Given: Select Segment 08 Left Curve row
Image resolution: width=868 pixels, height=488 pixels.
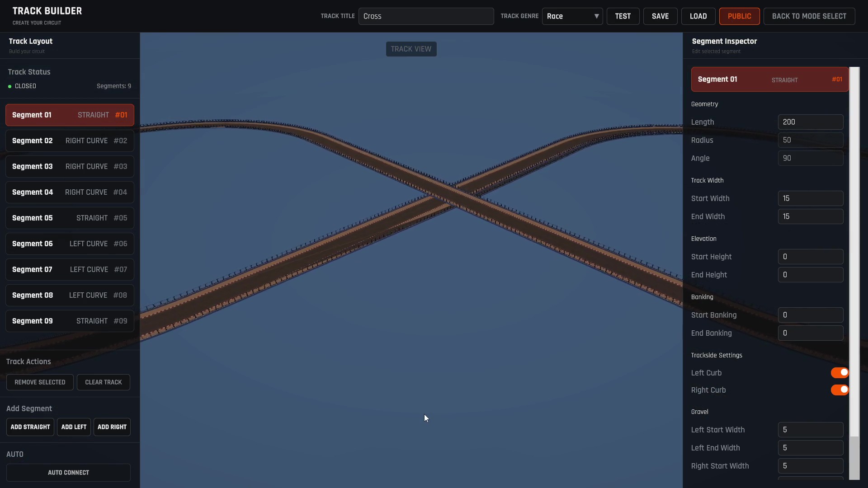Looking at the screenshot, I should pos(70,296).
